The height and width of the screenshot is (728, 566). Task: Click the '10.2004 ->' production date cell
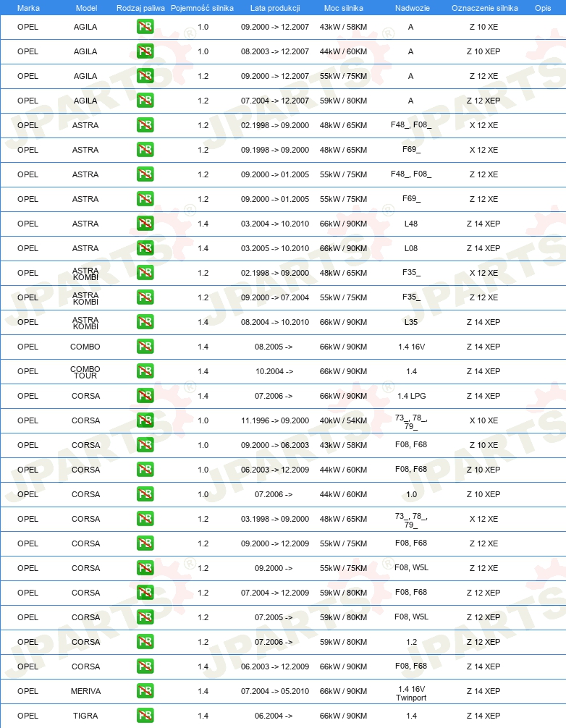[274, 371]
